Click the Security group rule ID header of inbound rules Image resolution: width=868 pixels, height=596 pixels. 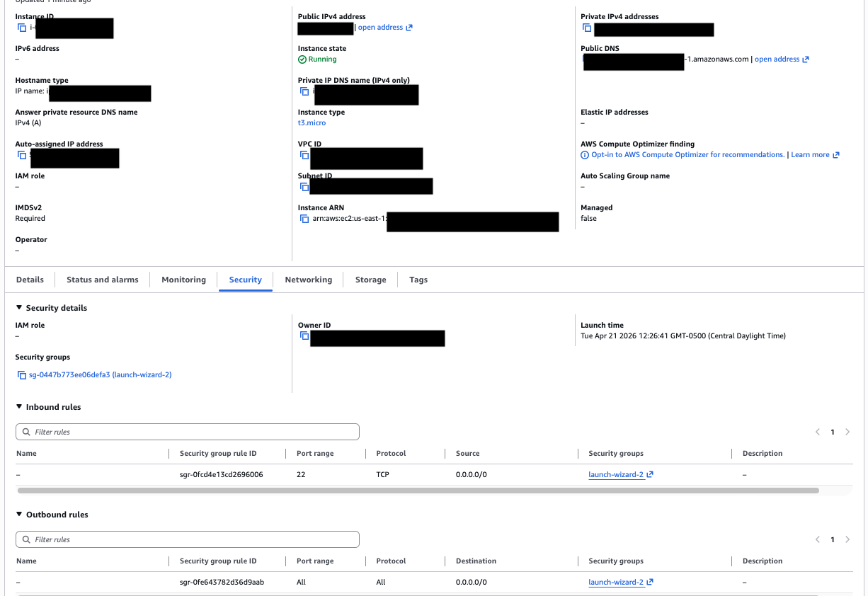(218, 454)
